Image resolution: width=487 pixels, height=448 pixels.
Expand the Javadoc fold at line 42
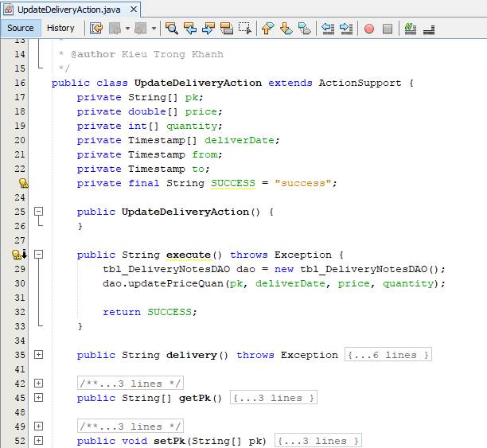tap(38, 383)
